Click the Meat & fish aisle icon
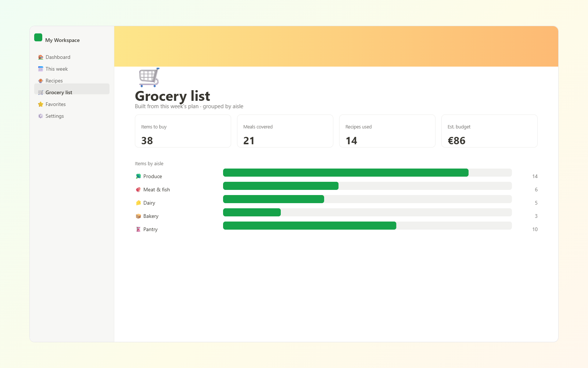The width and height of the screenshot is (588, 368). pos(138,190)
